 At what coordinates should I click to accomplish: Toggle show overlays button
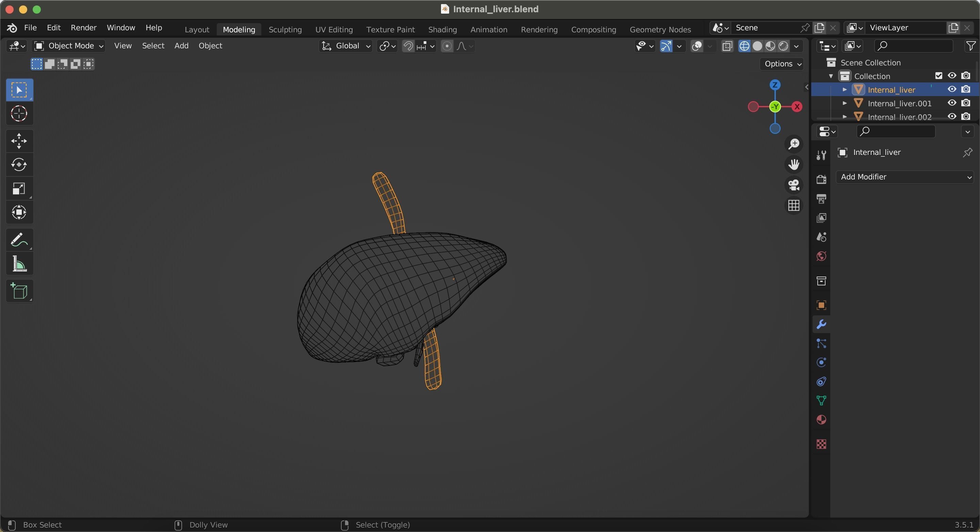[x=697, y=46]
